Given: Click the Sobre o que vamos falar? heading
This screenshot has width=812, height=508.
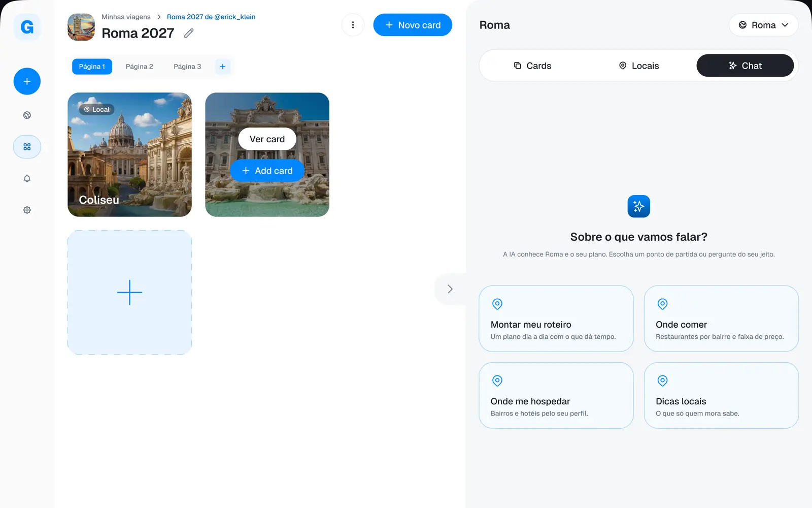Looking at the screenshot, I should pyautogui.click(x=638, y=237).
